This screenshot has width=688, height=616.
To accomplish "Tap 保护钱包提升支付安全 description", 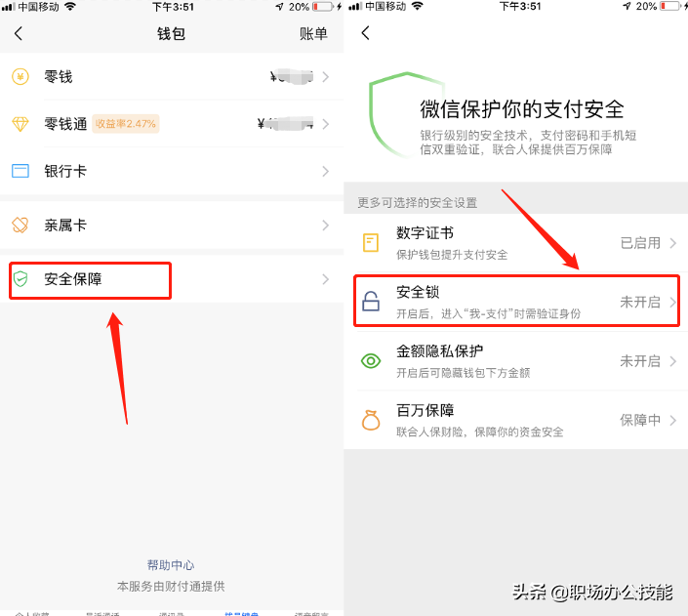I will 452,255.
